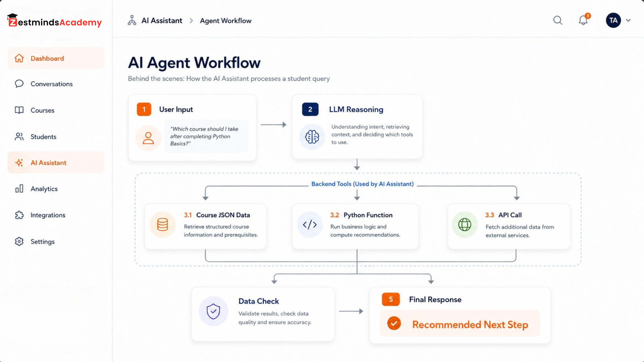Click the User Input person icon
644x362 pixels.
pos(148,138)
